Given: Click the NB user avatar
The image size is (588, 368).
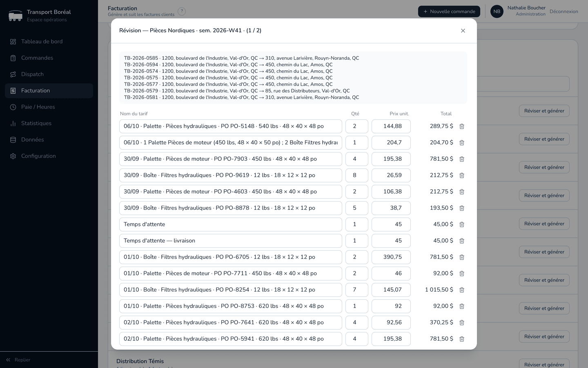Looking at the screenshot, I should pyautogui.click(x=497, y=11).
